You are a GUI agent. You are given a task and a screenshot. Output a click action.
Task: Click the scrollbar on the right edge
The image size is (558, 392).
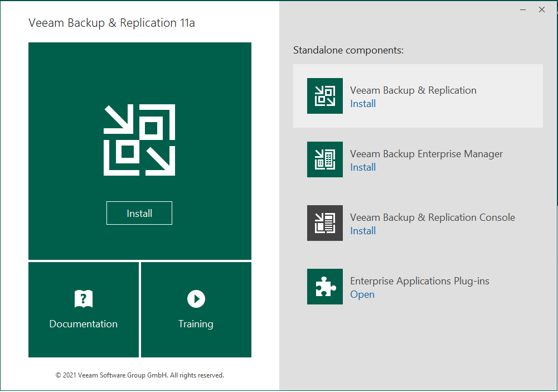click(555, 195)
